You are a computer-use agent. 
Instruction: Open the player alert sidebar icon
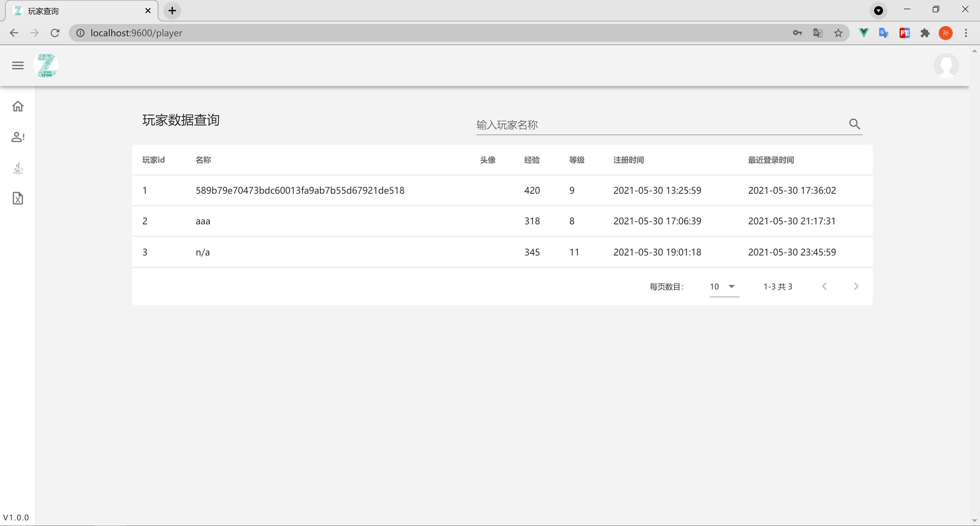[x=18, y=137]
